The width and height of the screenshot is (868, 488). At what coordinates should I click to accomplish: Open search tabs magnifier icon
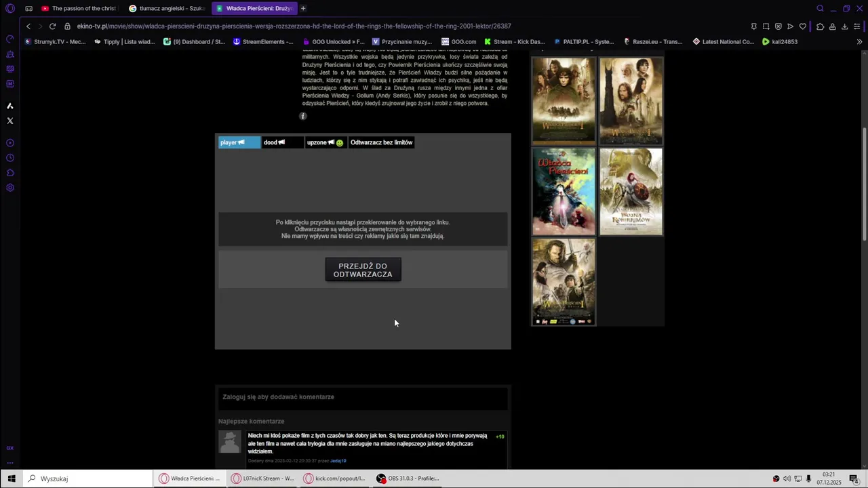coord(820,9)
